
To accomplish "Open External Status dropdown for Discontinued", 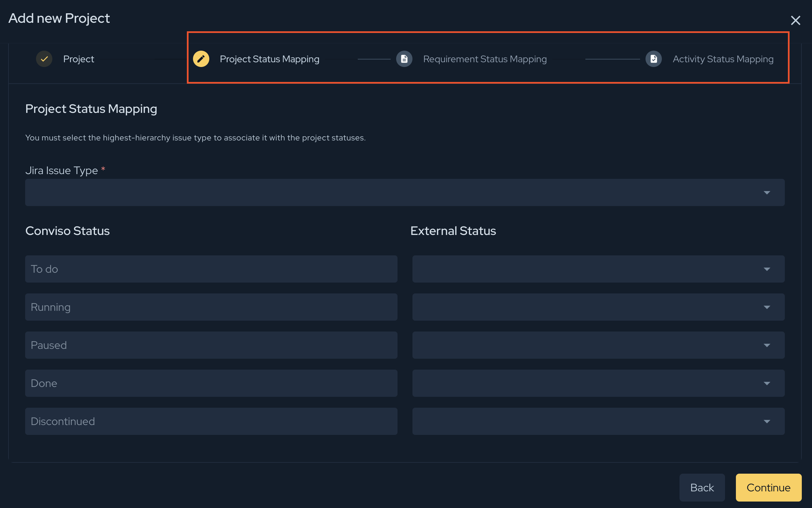I will [599, 421].
